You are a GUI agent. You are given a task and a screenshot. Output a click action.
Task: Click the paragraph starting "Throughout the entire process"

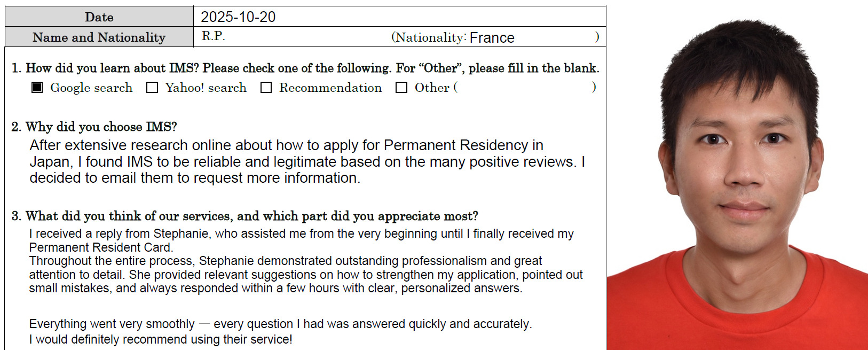(305, 274)
